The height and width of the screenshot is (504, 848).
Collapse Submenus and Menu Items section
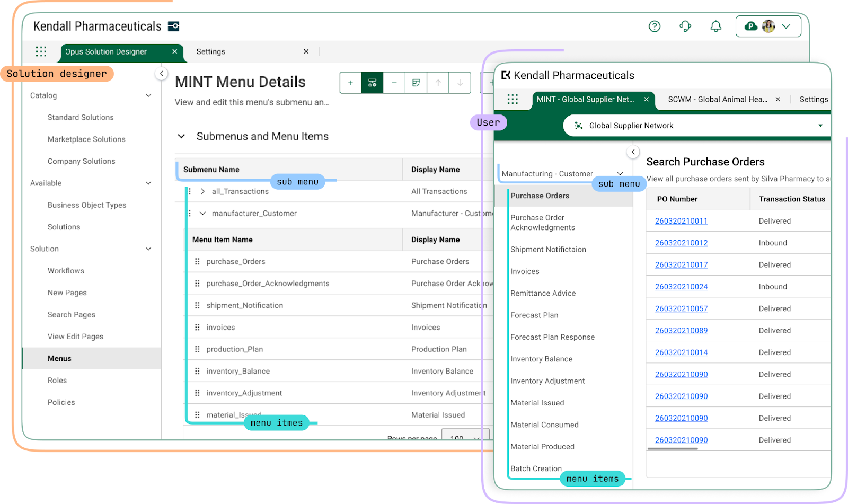(181, 137)
